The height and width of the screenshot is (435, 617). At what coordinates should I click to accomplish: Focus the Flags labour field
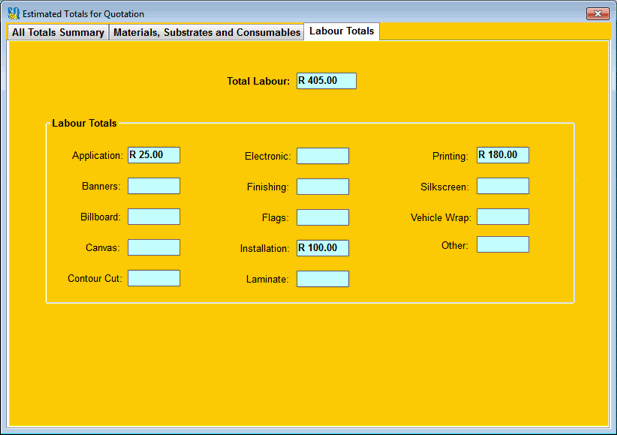pos(323,217)
